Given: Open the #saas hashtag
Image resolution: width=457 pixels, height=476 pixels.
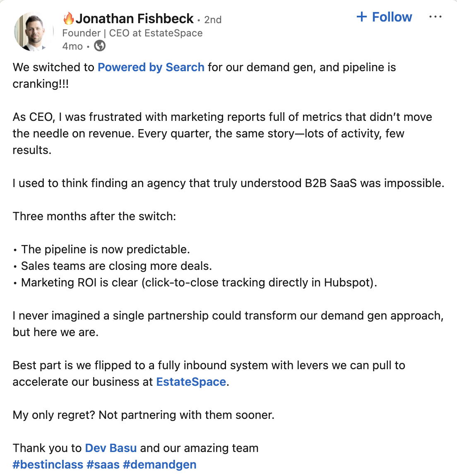Looking at the screenshot, I should click(x=103, y=464).
